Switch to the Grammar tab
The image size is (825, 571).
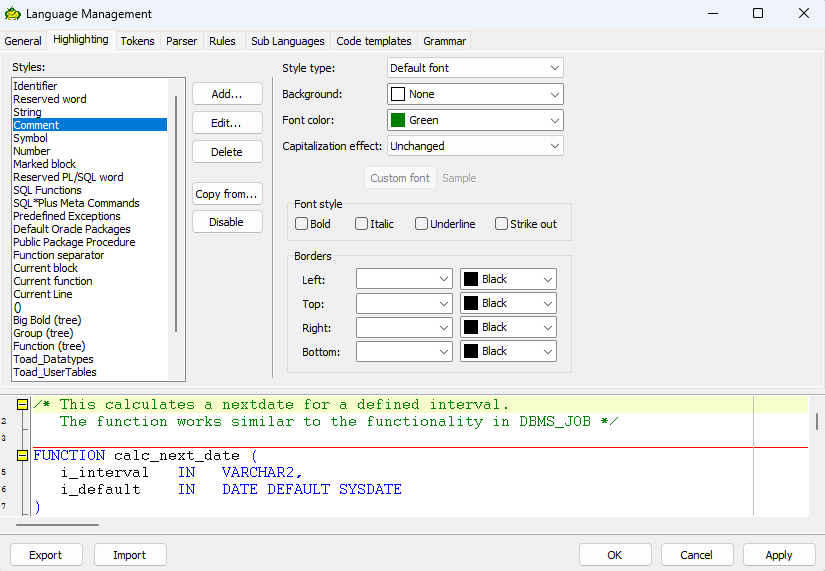point(445,41)
